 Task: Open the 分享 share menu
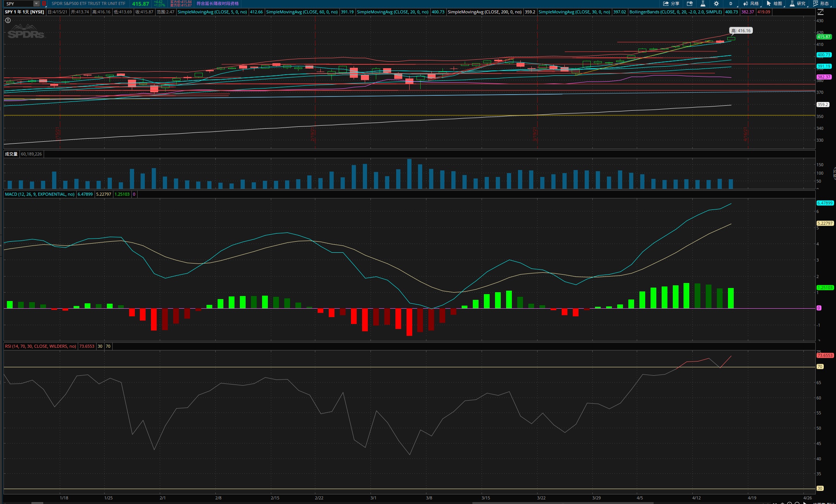[x=671, y=3]
